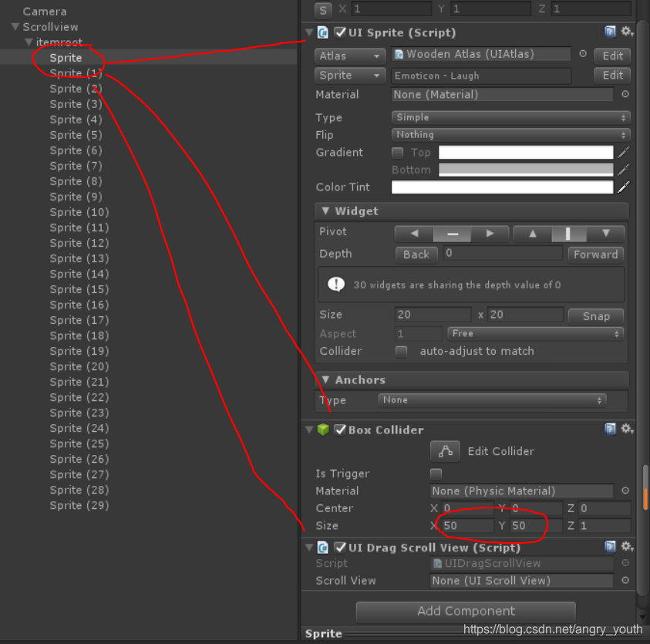Screen dimensions: 650x644
Task: Click the Atlas object picker circle
Action: pyautogui.click(x=583, y=54)
